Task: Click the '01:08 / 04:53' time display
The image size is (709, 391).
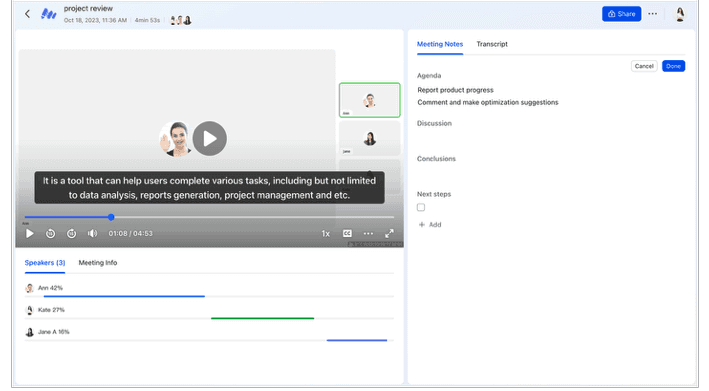Action: [130, 233]
